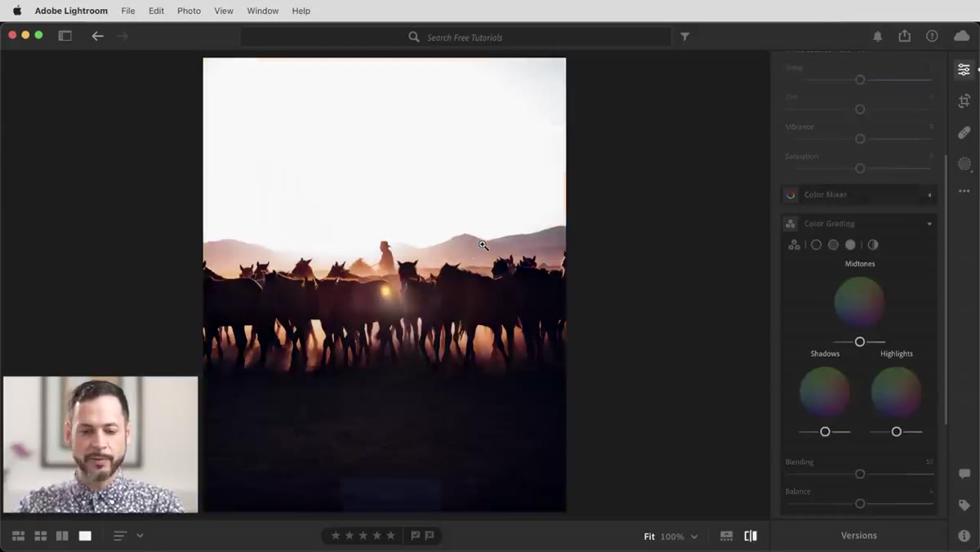The image size is (980, 552).
Task: Select Highlights-only color grading view
Action: 850,245
